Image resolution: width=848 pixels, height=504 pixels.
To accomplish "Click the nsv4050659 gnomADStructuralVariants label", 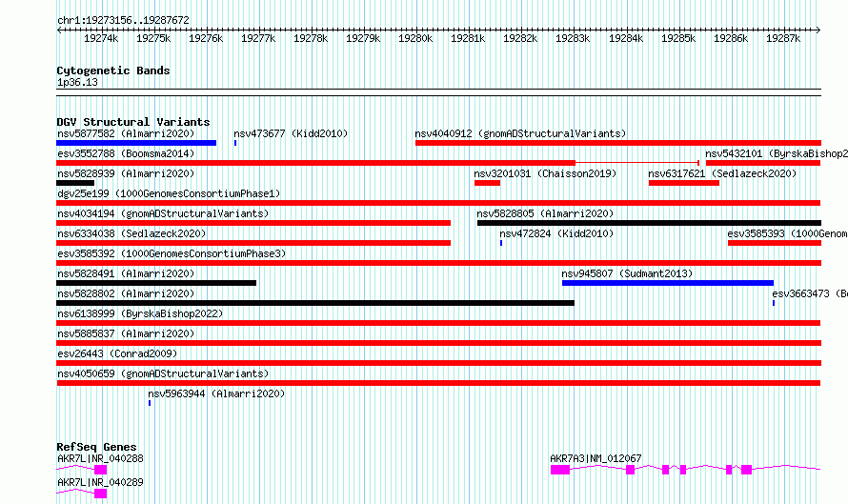I will [163, 373].
